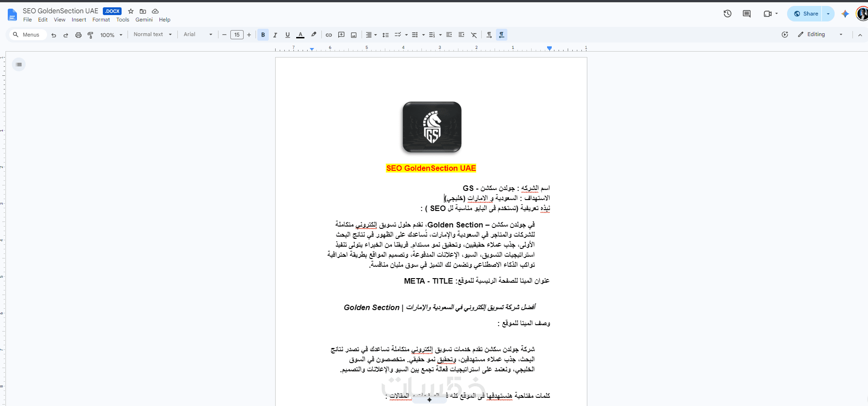The height and width of the screenshot is (406, 868).
Task: Click the Gemini sparkle at page bottom
Action: (429, 400)
